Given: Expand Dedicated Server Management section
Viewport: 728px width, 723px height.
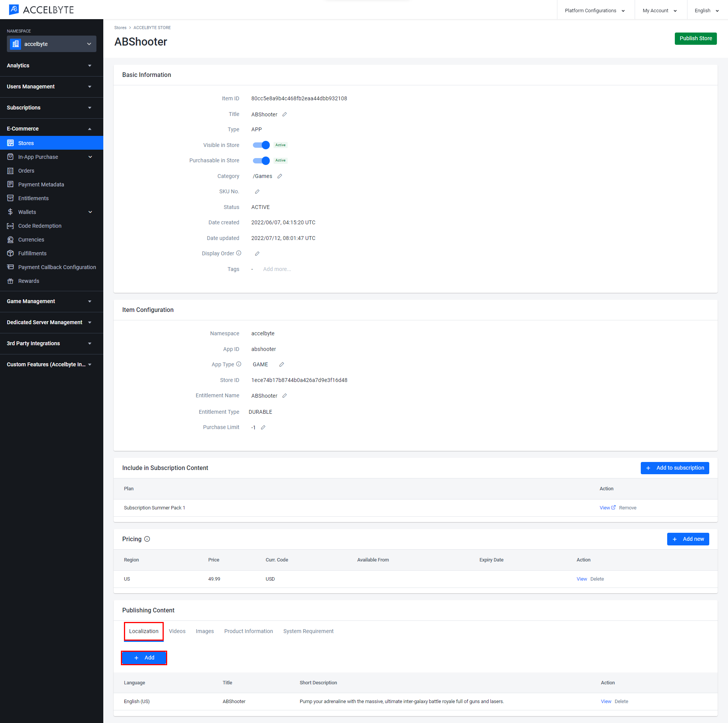Looking at the screenshot, I should click(x=52, y=322).
